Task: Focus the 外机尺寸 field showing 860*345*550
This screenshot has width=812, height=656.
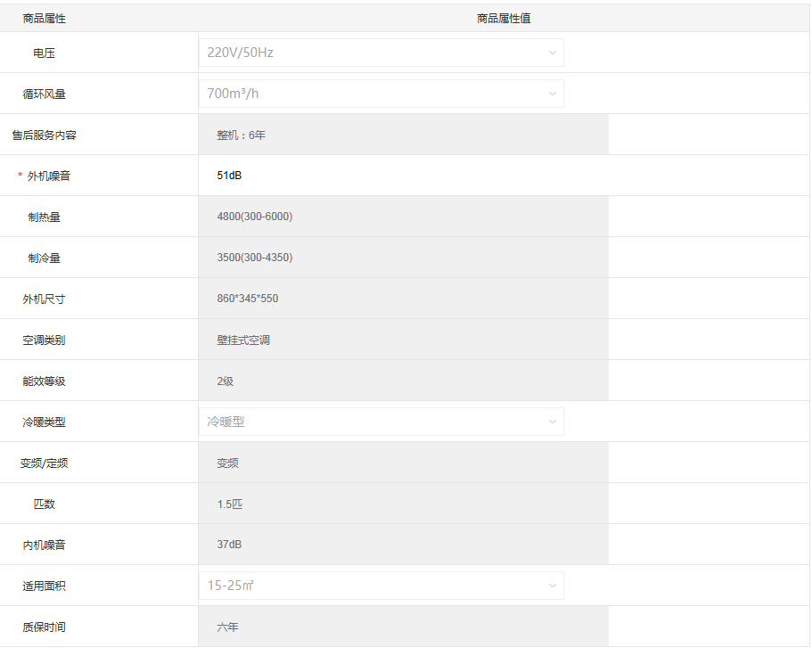Action: (x=403, y=299)
